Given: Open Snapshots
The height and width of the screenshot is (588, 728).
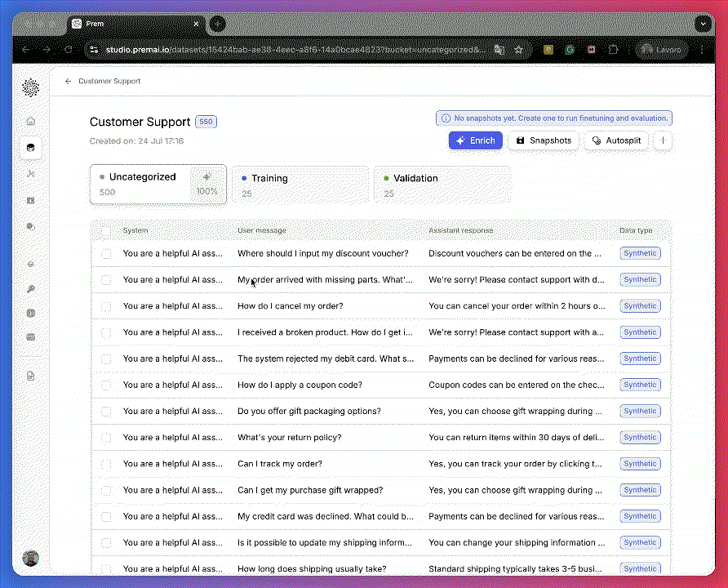Looking at the screenshot, I should (544, 140).
